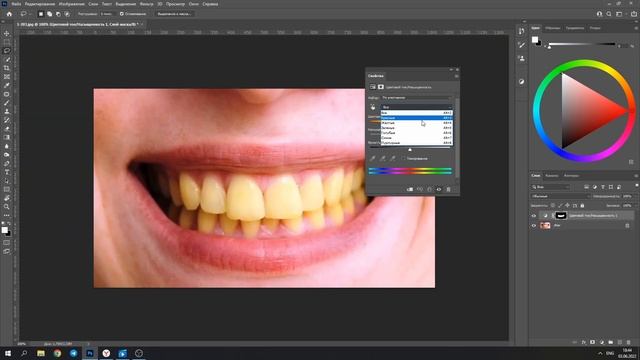Screen dimensions: 640x360
Task: View previous state icon in Properties panel
Action: coord(420,189)
